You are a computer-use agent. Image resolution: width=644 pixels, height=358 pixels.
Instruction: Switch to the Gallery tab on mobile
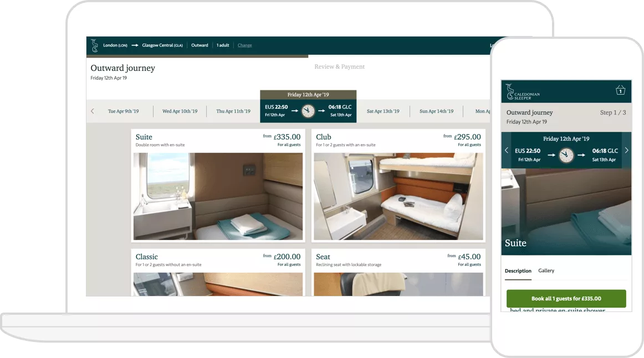click(546, 271)
